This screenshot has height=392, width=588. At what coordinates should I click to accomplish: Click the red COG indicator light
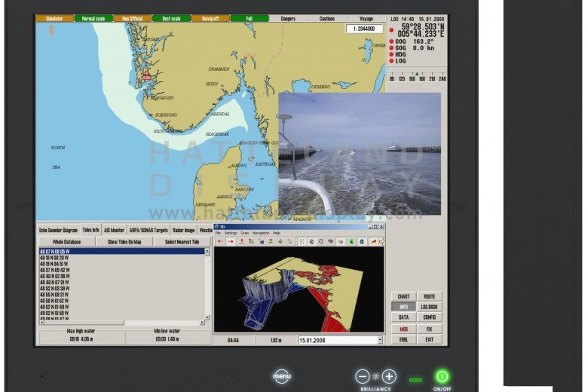click(391, 42)
